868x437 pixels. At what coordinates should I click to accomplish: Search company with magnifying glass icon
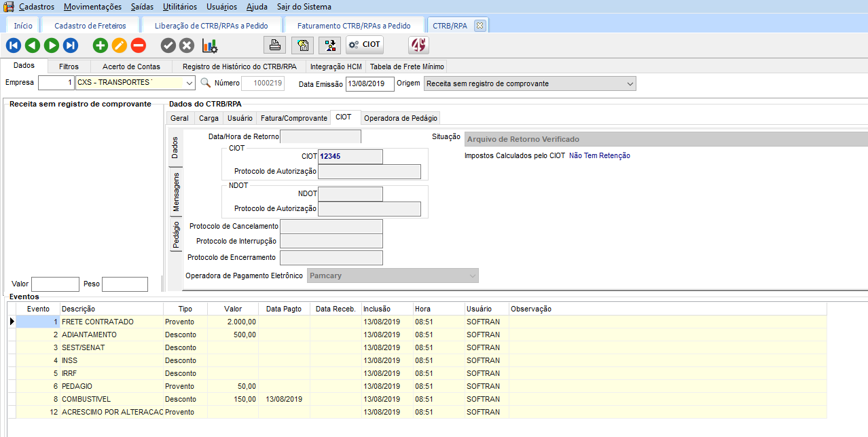pyautogui.click(x=205, y=83)
